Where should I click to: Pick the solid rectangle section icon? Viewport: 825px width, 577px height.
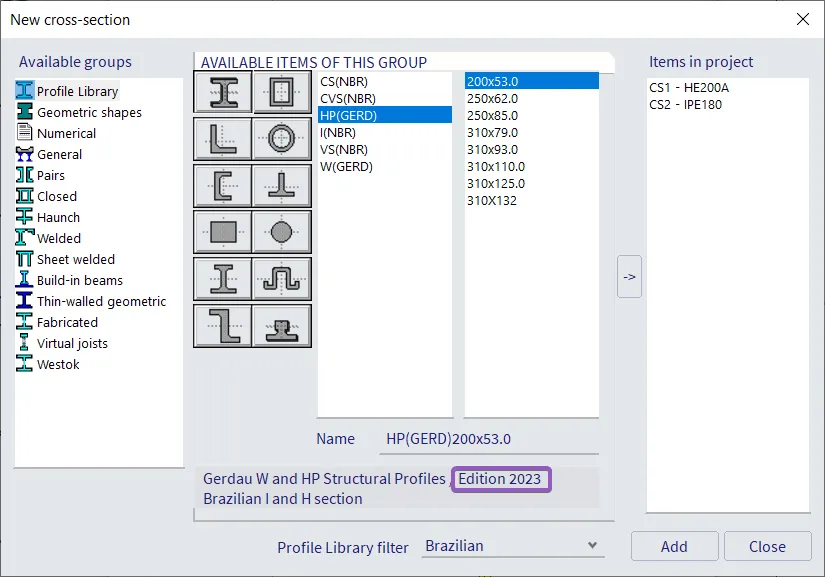pyautogui.click(x=222, y=232)
